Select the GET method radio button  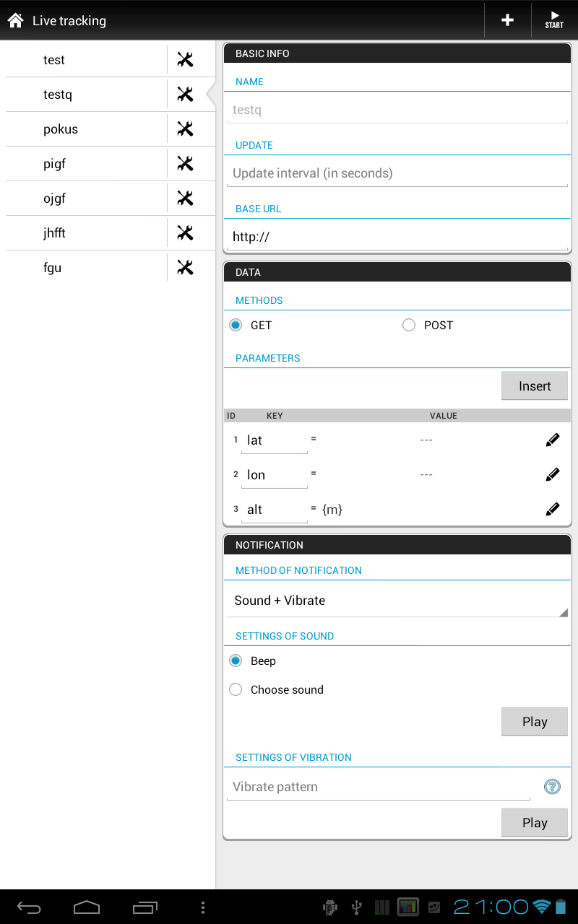236,326
